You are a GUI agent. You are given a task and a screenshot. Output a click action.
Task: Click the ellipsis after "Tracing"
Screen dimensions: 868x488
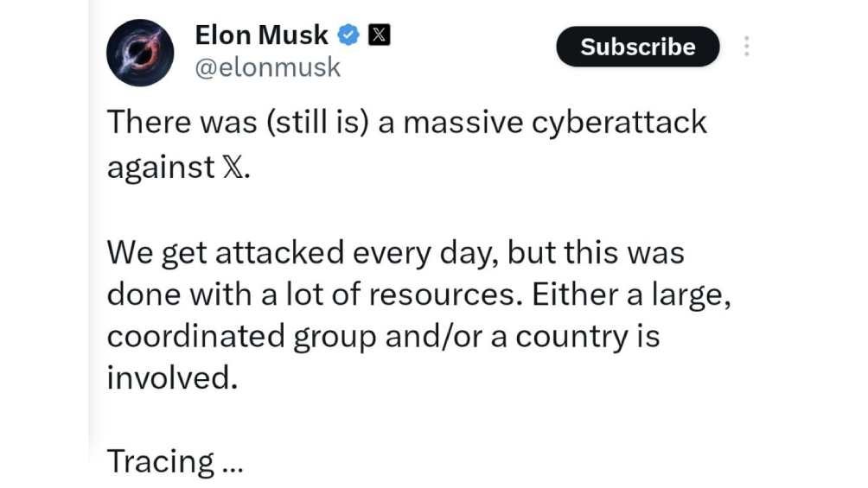pyautogui.click(x=232, y=466)
